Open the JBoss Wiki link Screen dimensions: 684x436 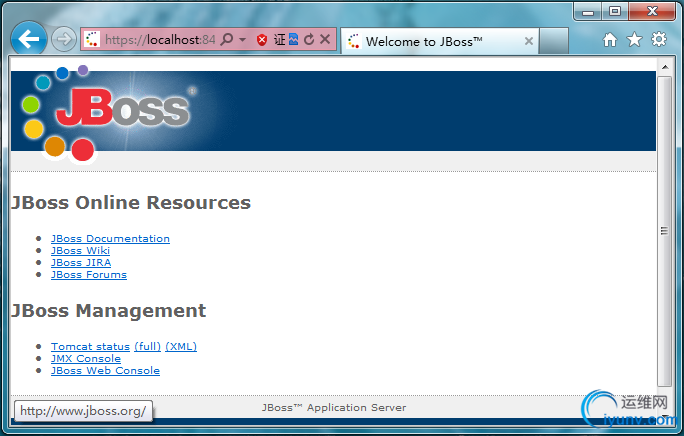coord(80,251)
